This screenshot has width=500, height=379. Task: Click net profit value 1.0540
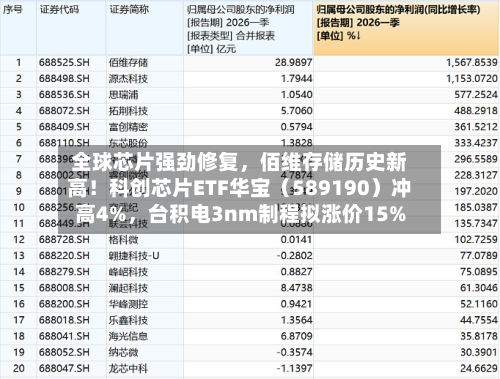click(x=297, y=95)
